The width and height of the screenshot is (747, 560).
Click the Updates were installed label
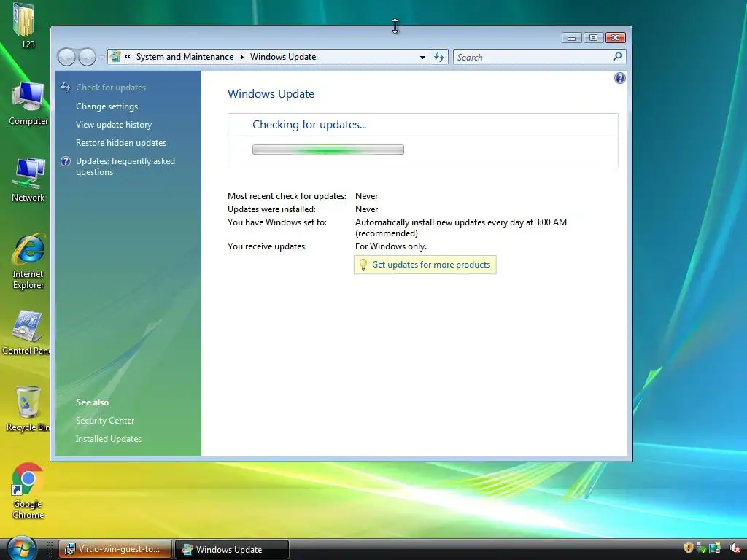[x=271, y=209]
